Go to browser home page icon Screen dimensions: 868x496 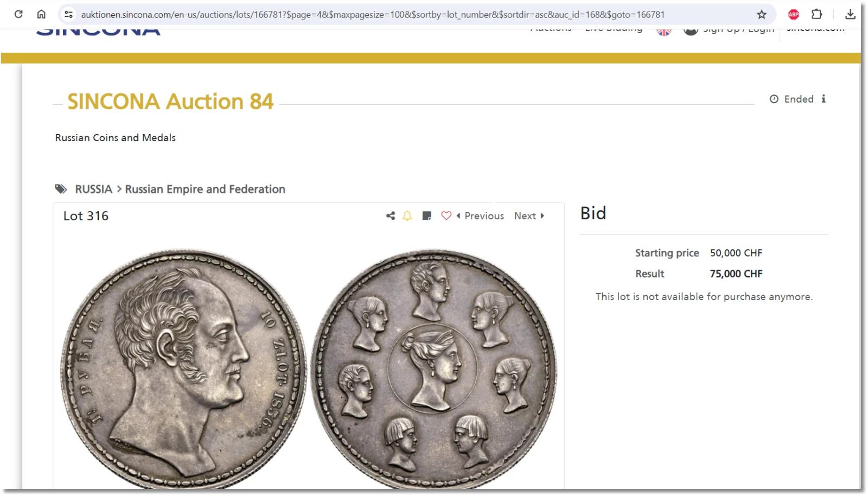[x=41, y=14]
